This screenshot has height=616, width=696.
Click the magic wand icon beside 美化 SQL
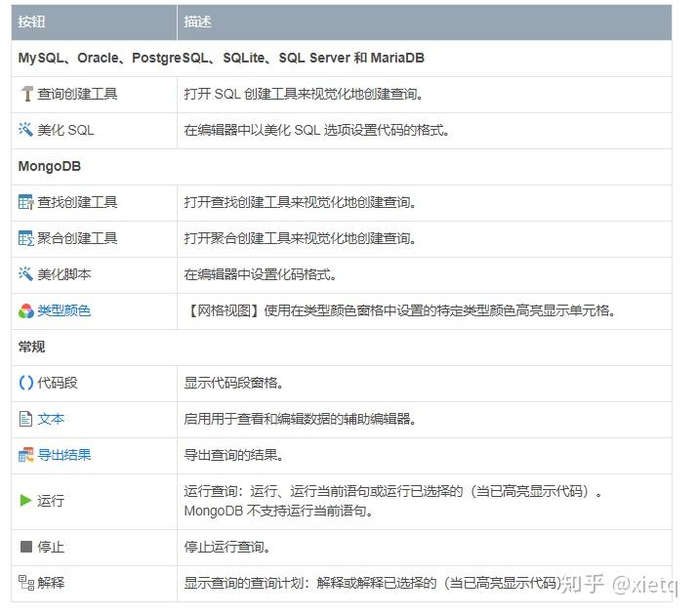25,130
